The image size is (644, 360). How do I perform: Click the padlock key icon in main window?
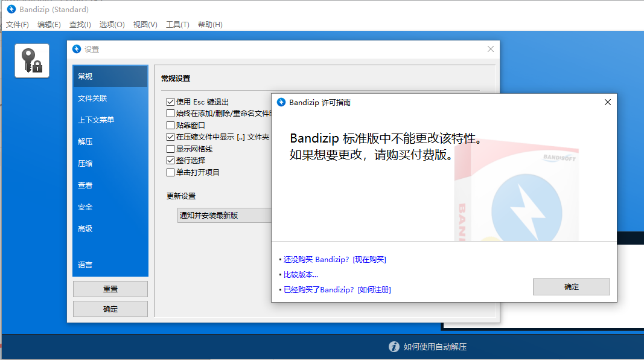coord(31,60)
